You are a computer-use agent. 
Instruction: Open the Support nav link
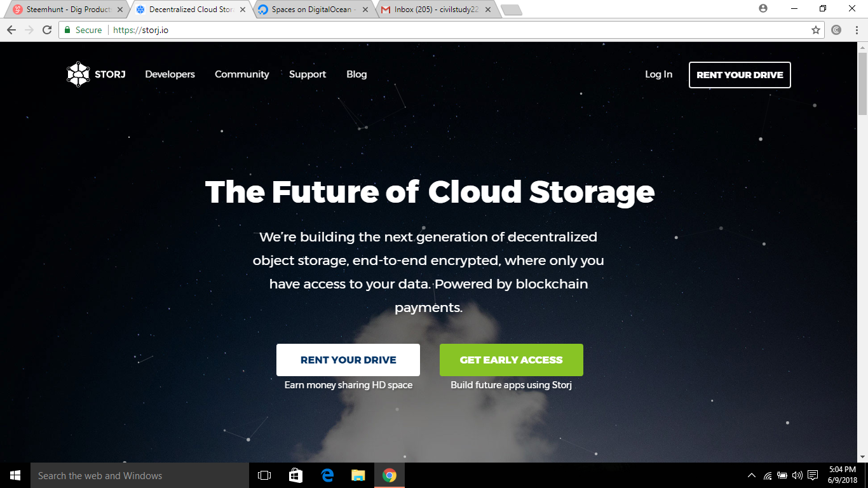[x=308, y=74]
